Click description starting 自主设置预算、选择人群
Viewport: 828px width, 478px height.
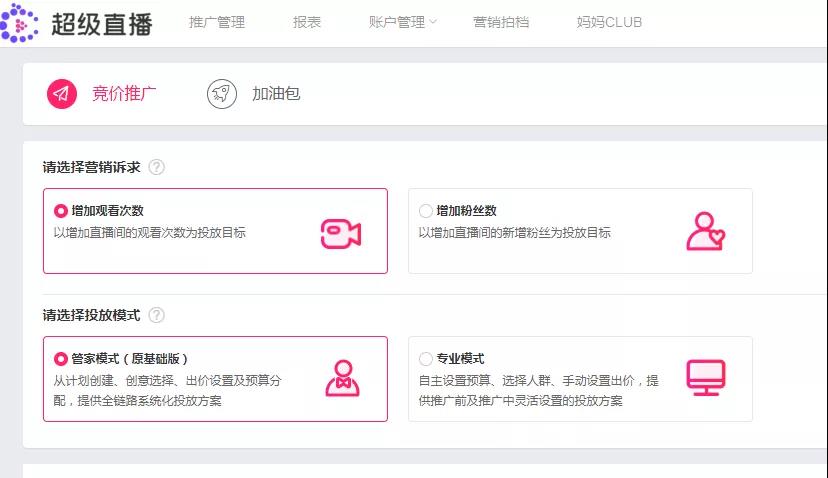pyautogui.click(x=539, y=390)
